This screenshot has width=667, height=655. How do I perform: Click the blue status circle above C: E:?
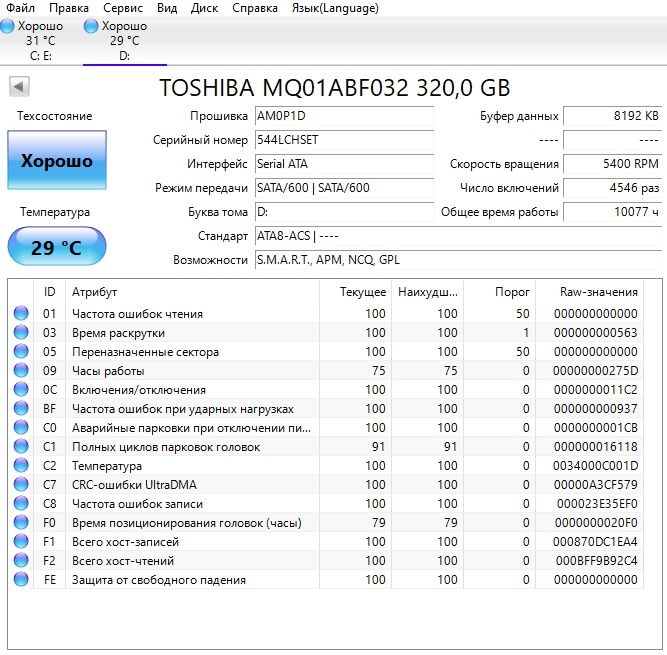[7, 26]
